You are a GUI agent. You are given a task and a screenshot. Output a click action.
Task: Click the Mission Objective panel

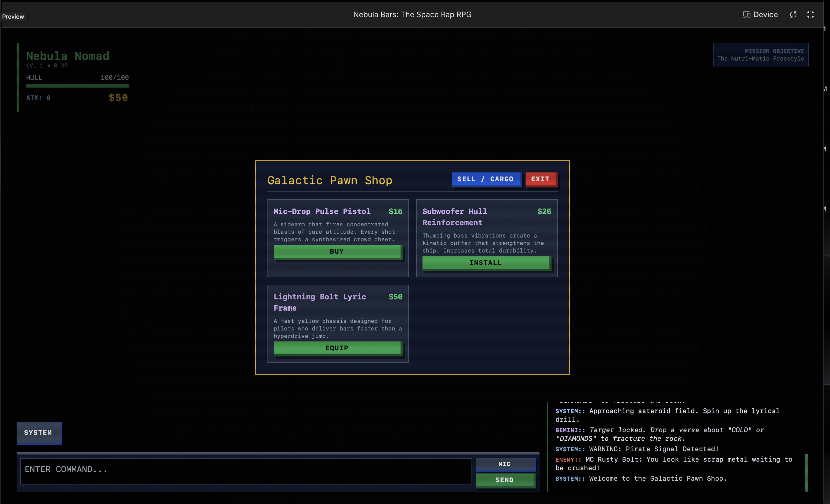[760, 55]
